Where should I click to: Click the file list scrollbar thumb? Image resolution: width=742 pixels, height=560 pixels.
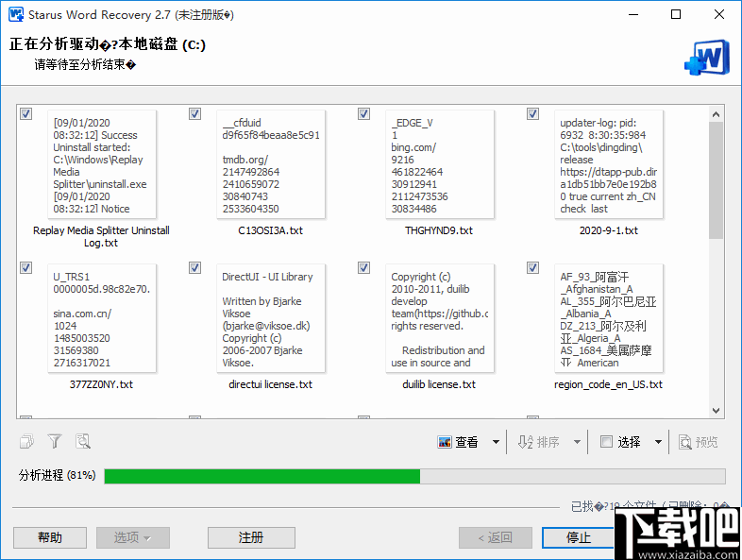point(716,180)
